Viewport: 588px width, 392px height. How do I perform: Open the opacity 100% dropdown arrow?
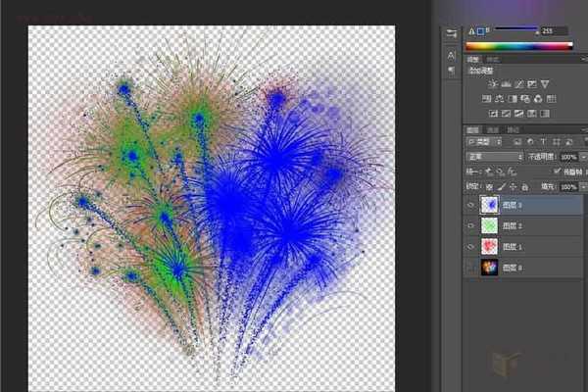(x=584, y=157)
